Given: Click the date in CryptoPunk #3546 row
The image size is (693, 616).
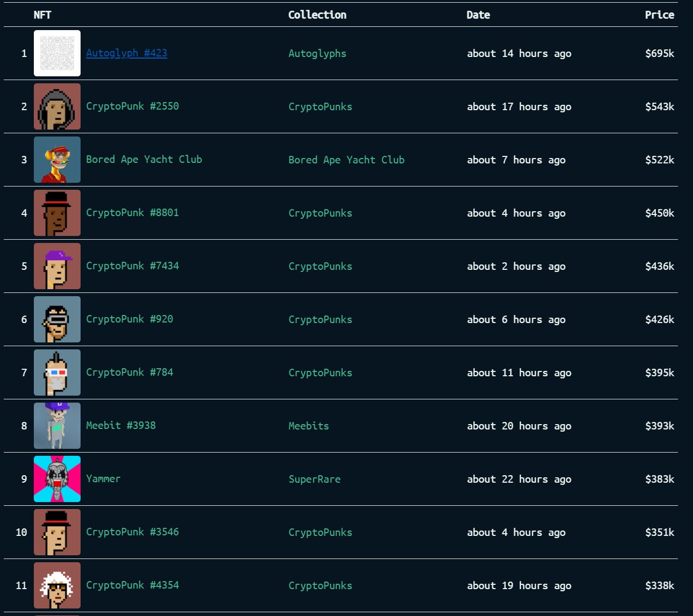Looking at the screenshot, I should [x=516, y=533].
